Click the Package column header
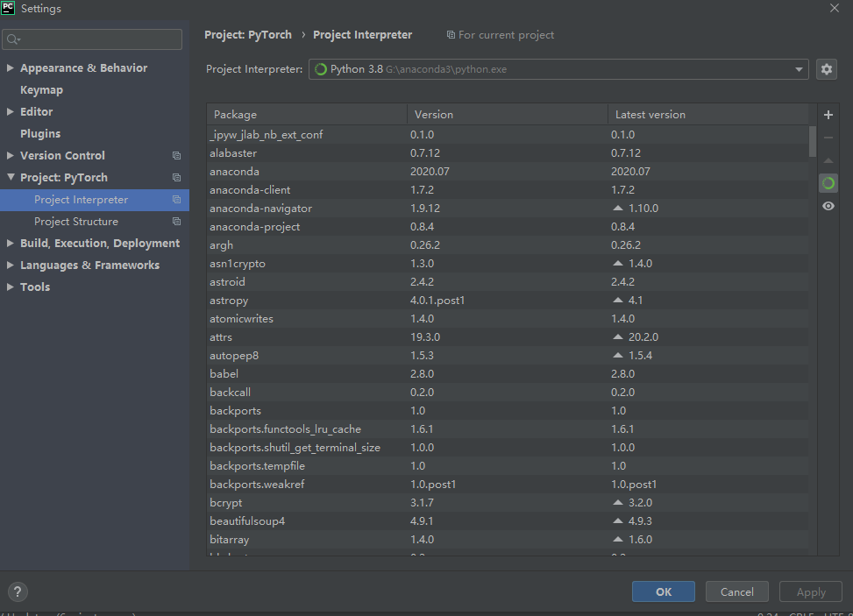Screen dimensions: 853x616 click(307, 115)
